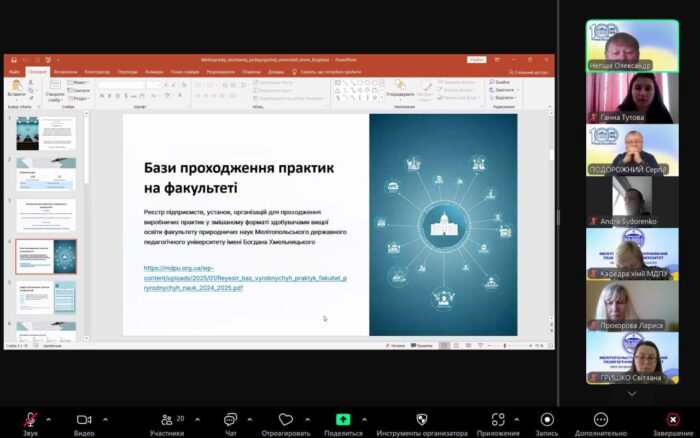The height and width of the screenshot is (438, 700).
Task: Open the Дополнительно more options icon
Action: tap(601, 420)
